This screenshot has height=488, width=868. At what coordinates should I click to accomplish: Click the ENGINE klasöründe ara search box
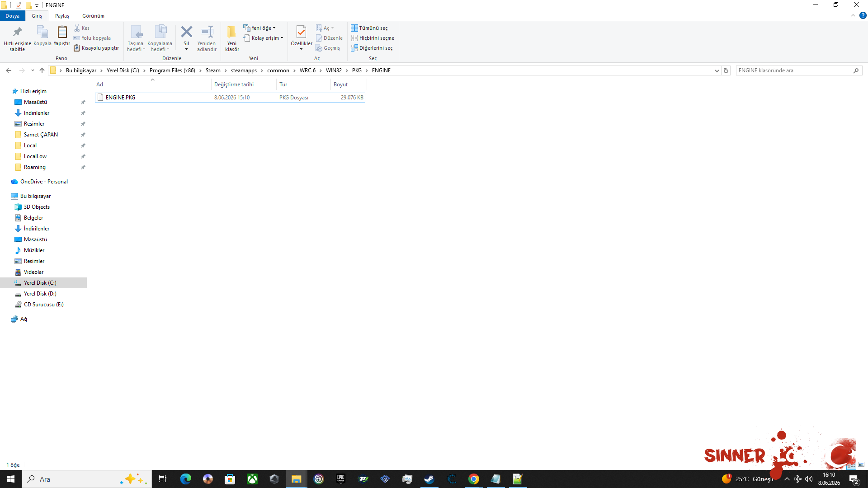coord(795,70)
